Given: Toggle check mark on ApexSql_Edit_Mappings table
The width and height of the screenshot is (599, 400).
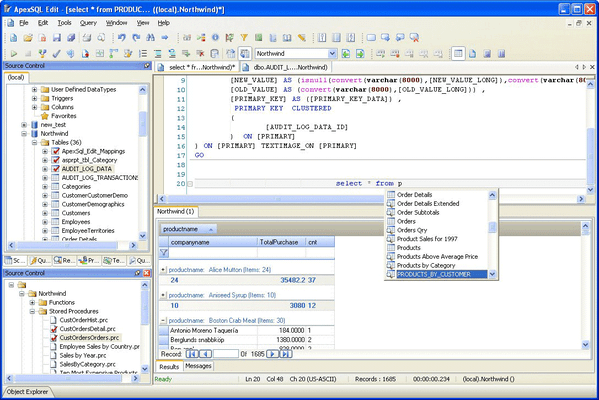Looking at the screenshot, I should tap(55, 151).
